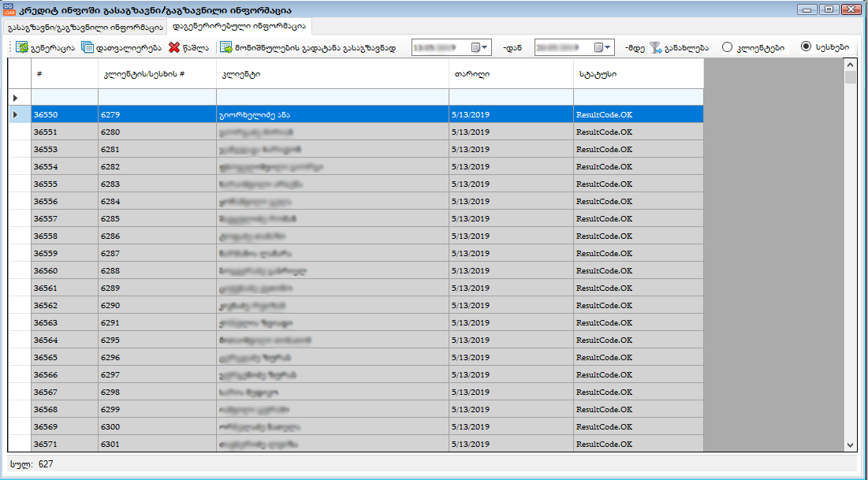Click the app logo in title bar

9,9
